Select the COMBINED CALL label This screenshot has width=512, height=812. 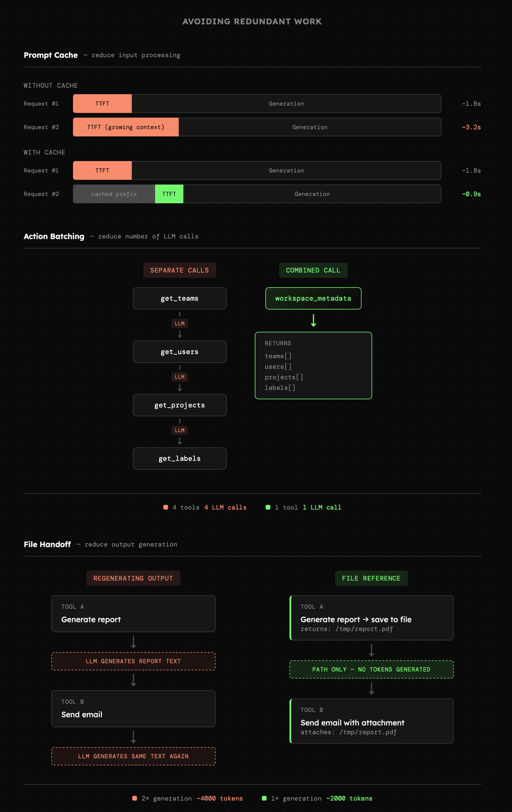pos(313,270)
